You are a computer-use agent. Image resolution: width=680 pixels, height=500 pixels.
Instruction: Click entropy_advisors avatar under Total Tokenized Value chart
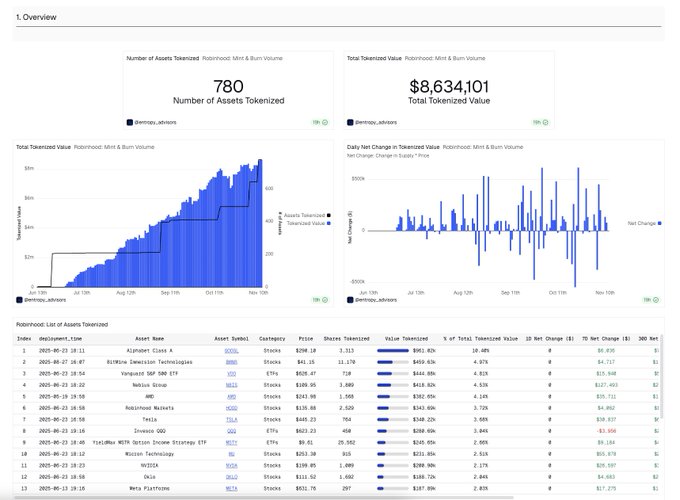pos(20,299)
